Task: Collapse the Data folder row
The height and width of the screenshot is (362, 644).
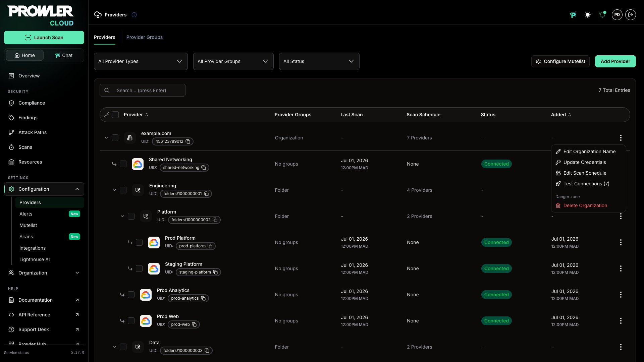Action: pos(114,347)
